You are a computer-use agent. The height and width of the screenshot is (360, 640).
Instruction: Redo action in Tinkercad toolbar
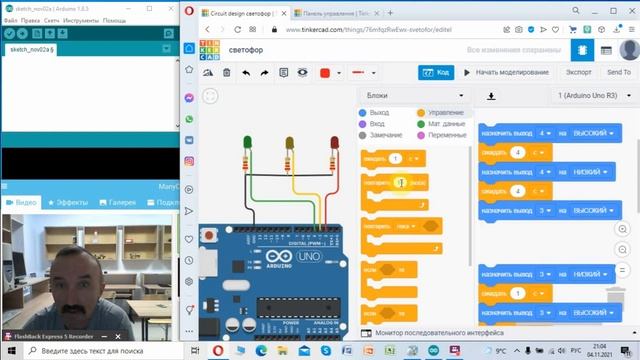pyautogui.click(x=264, y=73)
